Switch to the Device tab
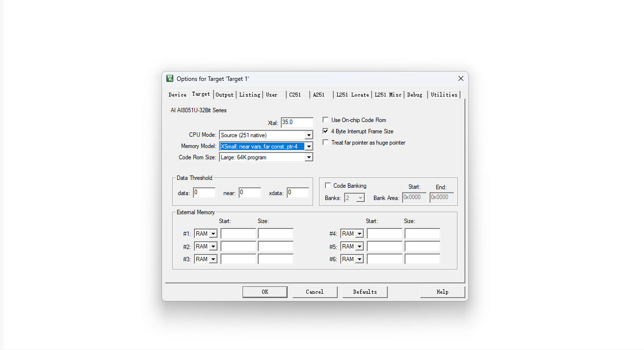Viewport: 644px width, 350px height. click(x=177, y=95)
